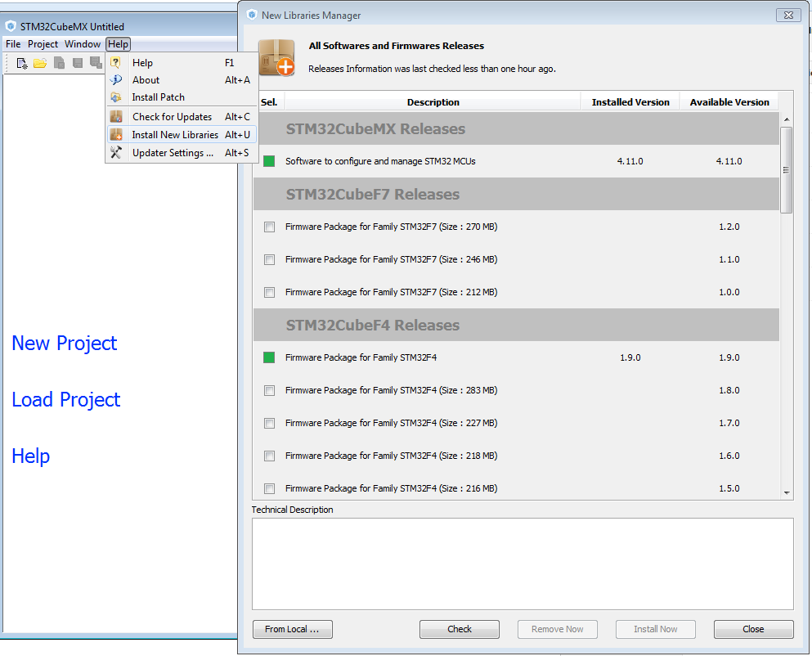Choose Install New Libraries menu entry
Screen dimensions: 812x656
[x=182, y=135]
